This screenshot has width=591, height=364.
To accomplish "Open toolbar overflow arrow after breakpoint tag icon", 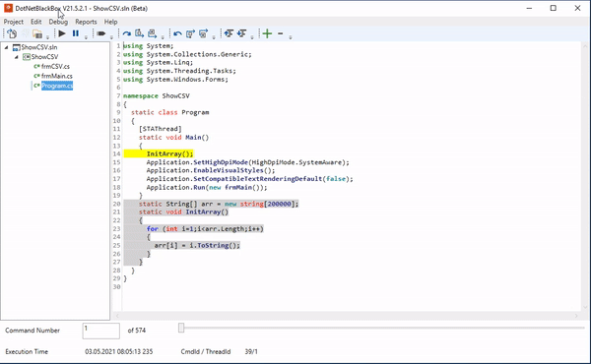I will click(x=111, y=36).
